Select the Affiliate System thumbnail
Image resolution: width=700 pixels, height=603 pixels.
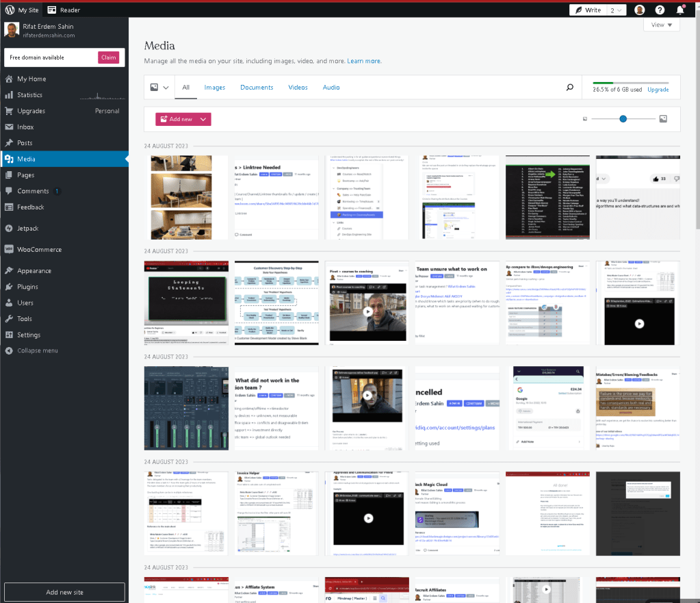277,589
